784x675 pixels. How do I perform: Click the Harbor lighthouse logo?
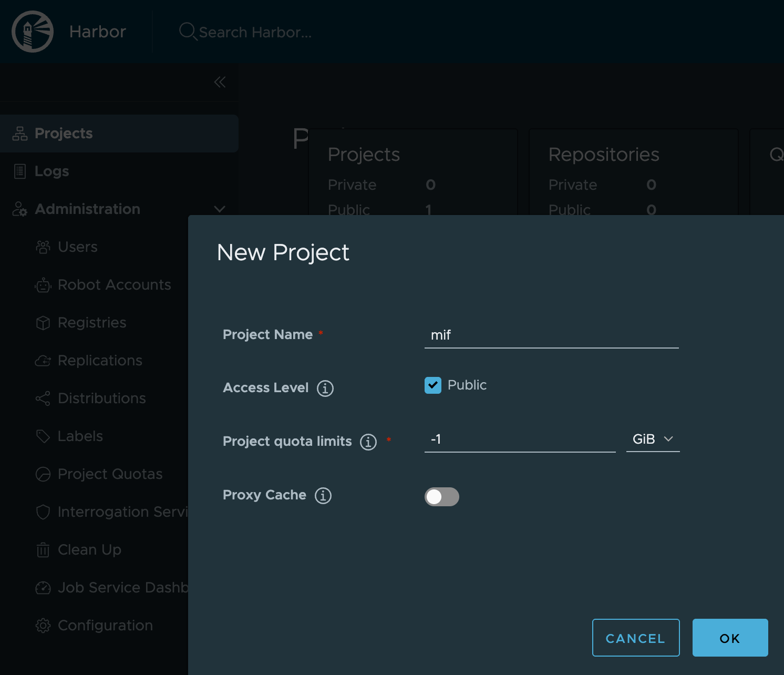[x=33, y=32]
